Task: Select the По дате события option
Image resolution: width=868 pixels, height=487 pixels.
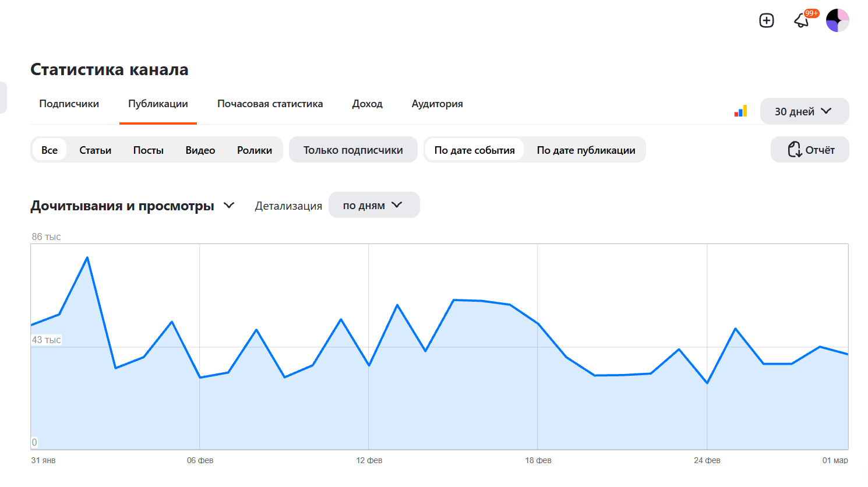Action: (x=474, y=150)
